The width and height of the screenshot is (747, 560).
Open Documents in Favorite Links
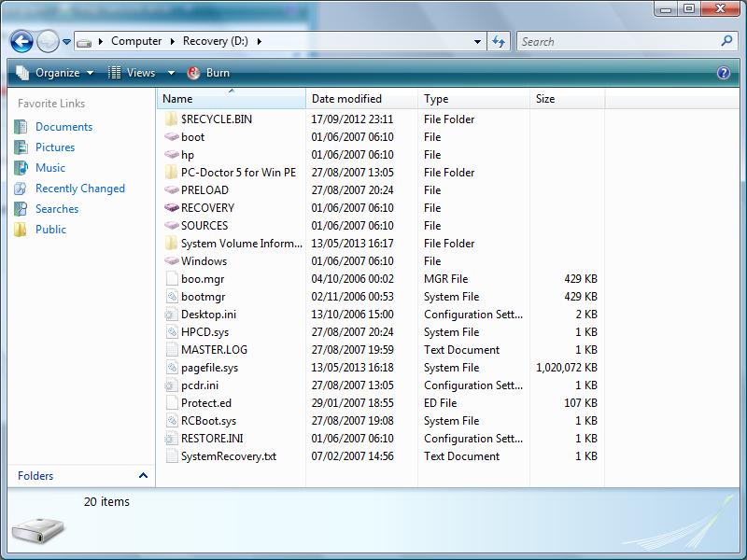(63, 127)
